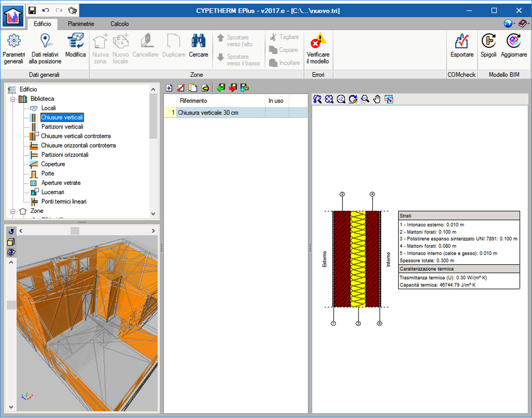Screen dimensions: 532x418
Task: Toggle the eye visibility icon in 3D view
Action: point(11,252)
